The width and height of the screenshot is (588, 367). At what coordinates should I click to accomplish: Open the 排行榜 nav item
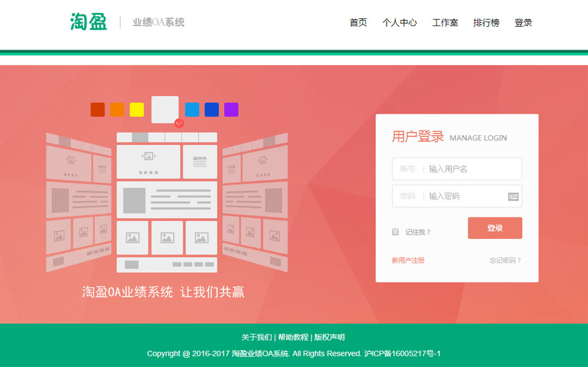(x=486, y=22)
